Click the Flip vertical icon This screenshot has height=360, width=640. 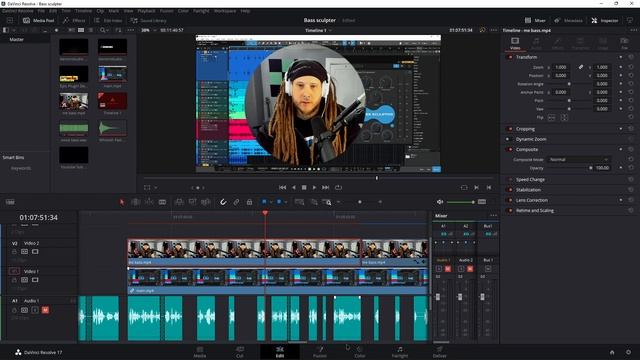pyautogui.click(x=564, y=118)
